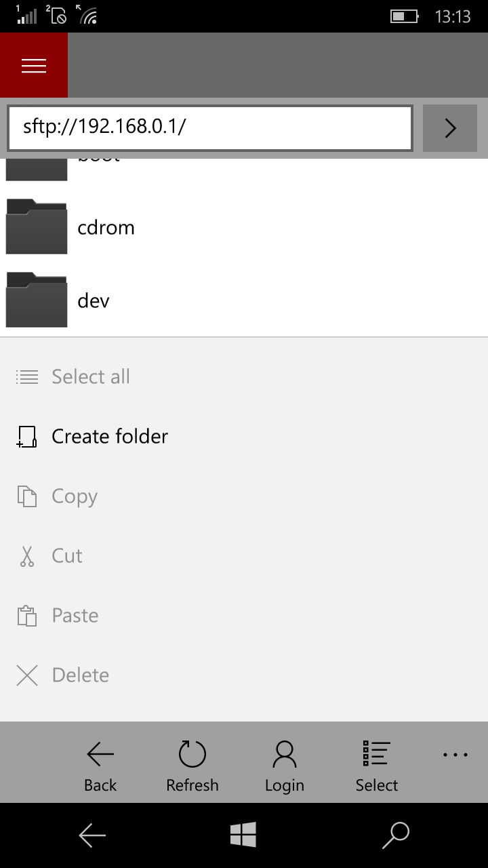Screen dimensions: 488x868
Task: Choose Select all in the menu
Action: point(91,376)
